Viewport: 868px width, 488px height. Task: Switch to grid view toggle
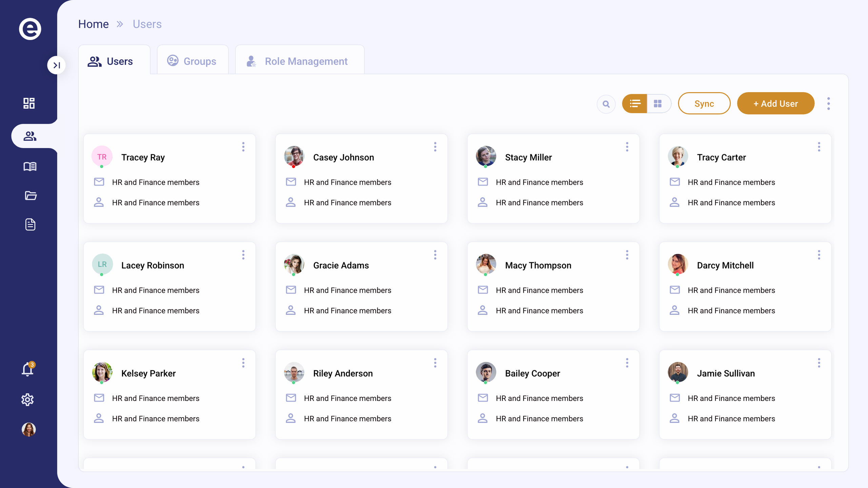[658, 104]
